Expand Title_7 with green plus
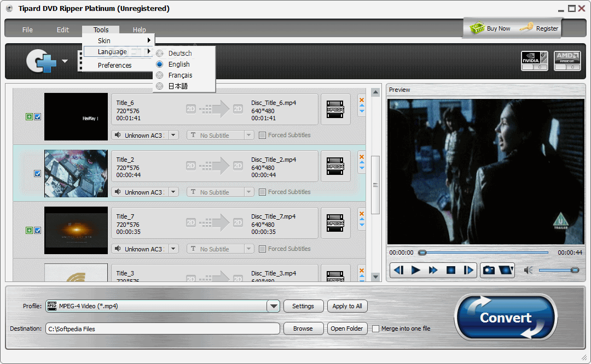Image resolution: width=591 pixels, height=364 pixels. click(x=29, y=231)
